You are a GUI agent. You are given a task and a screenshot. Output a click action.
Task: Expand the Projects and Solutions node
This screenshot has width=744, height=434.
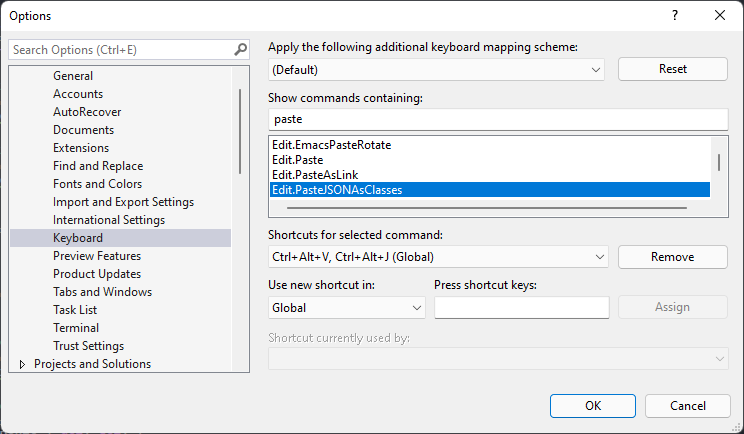tap(22, 364)
